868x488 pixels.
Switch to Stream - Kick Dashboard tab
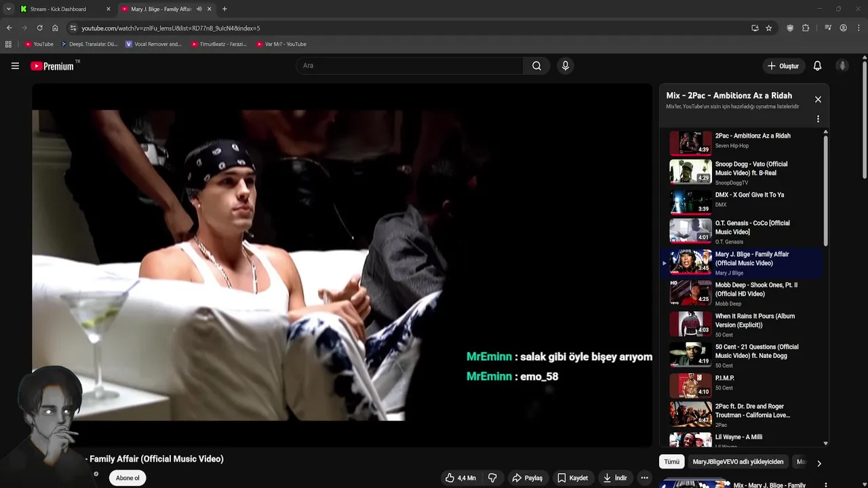click(x=66, y=9)
